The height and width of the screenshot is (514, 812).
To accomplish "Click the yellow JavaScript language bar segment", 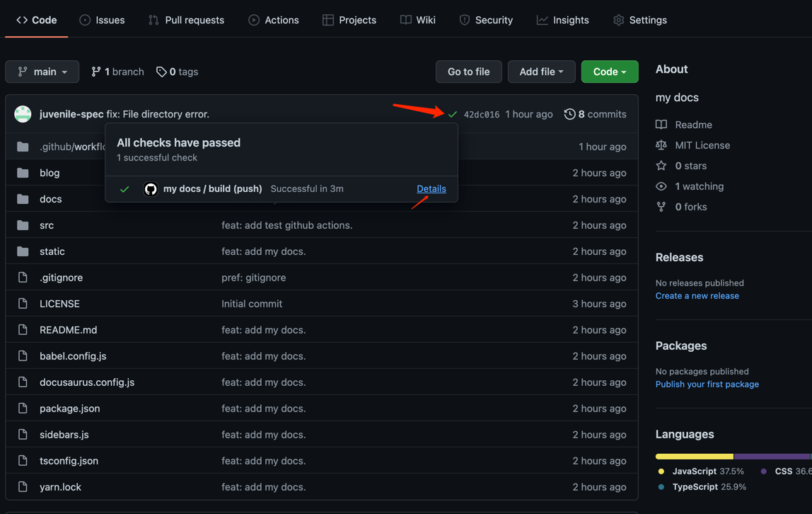I will point(695,457).
